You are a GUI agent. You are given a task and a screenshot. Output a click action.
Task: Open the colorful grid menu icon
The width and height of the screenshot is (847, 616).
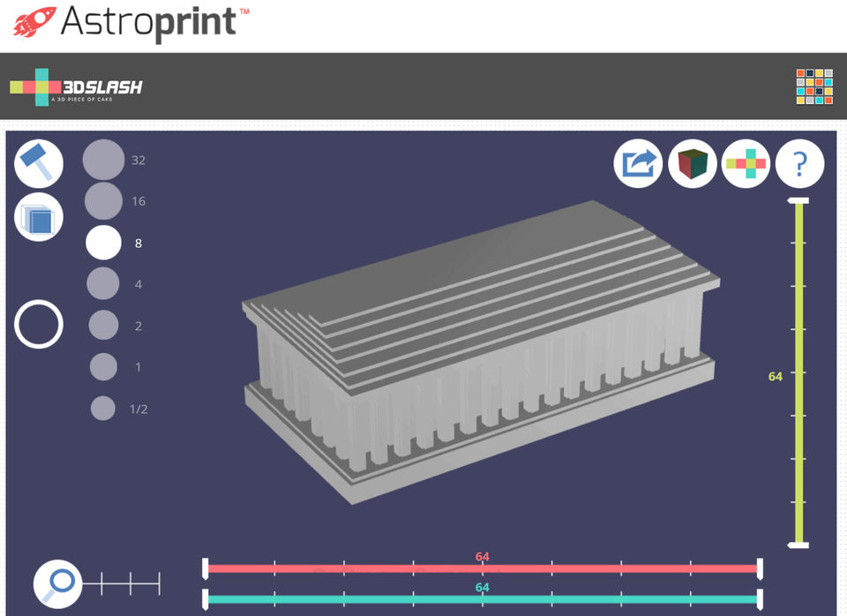click(814, 86)
